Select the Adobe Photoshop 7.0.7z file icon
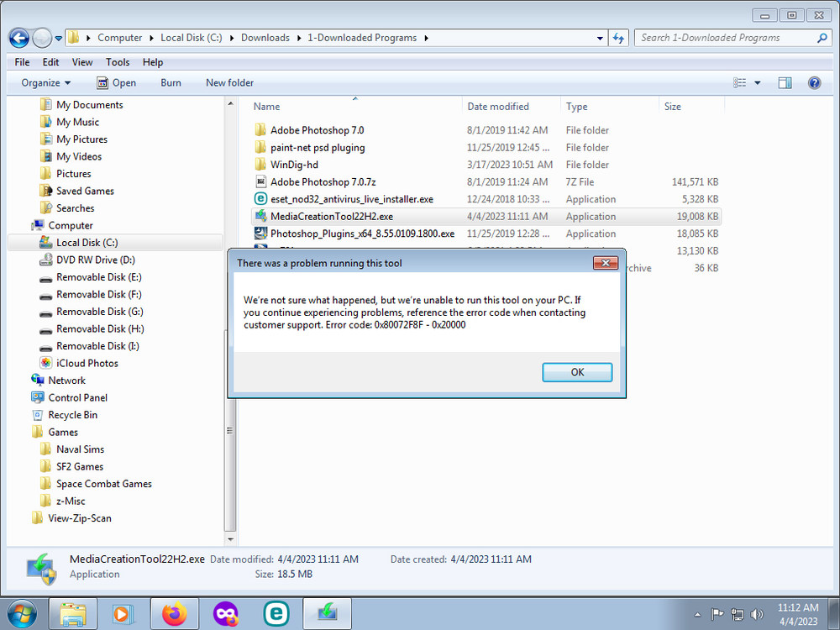The width and height of the screenshot is (840, 630). click(260, 181)
